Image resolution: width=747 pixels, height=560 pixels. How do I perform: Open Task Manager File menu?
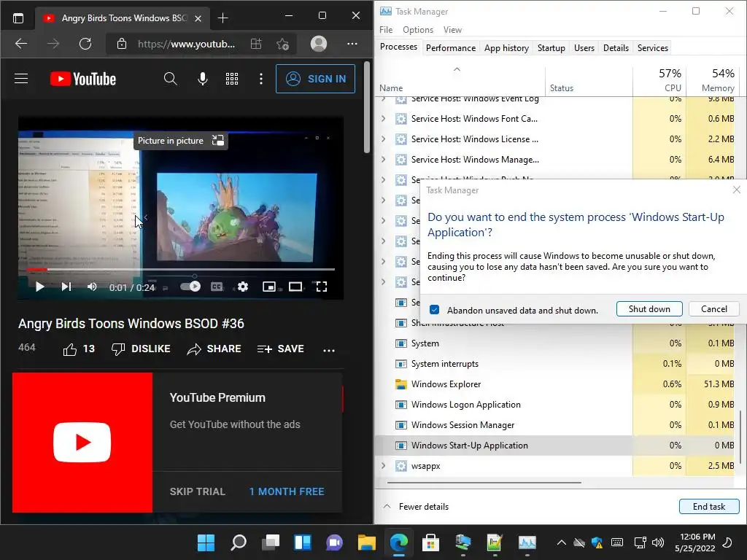click(x=386, y=29)
